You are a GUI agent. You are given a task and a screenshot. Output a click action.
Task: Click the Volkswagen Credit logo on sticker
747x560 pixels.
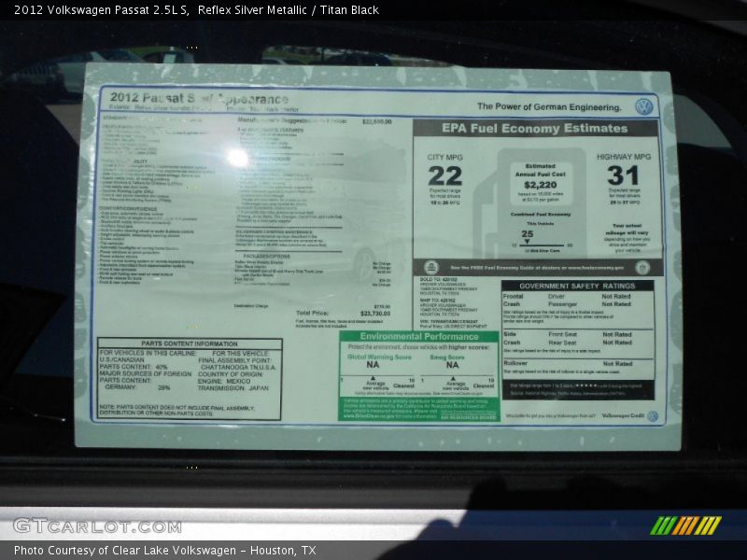pos(652,416)
